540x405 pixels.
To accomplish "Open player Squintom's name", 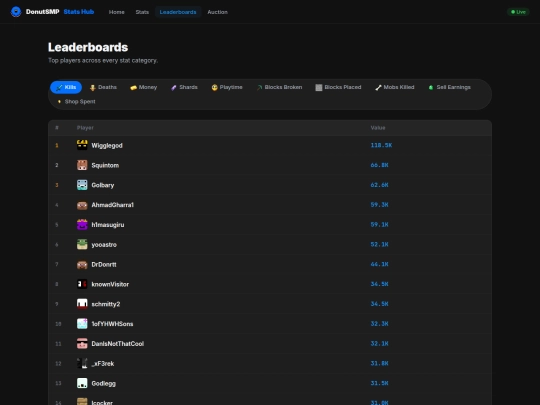I will pos(105,165).
